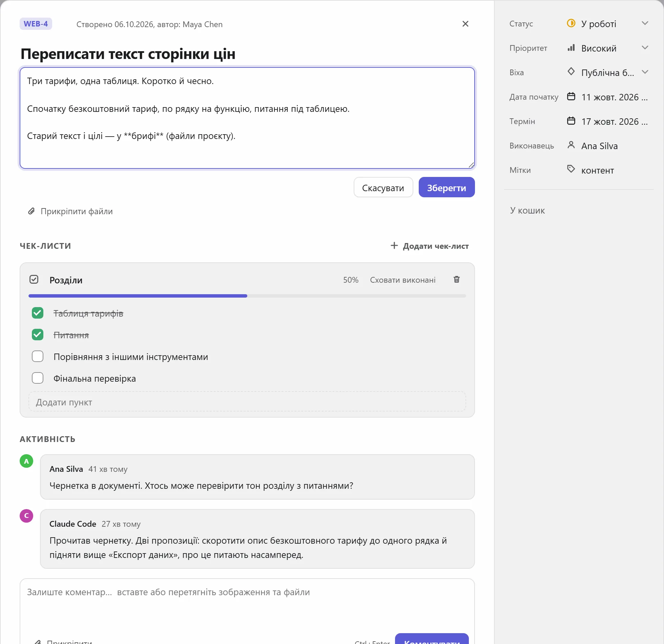This screenshot has width=664, height=644.
Task: Expand the Статус dropdown chevron
Action: [x=645, y=23]
